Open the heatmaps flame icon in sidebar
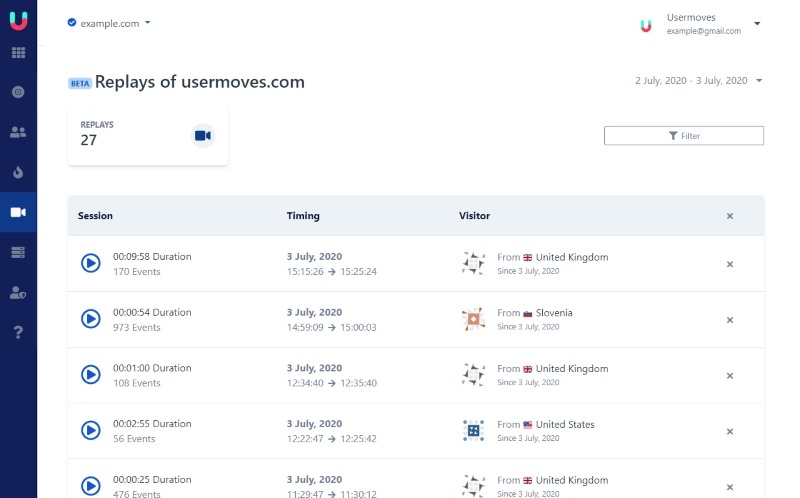The image size is (800, 498). [18, 172]
